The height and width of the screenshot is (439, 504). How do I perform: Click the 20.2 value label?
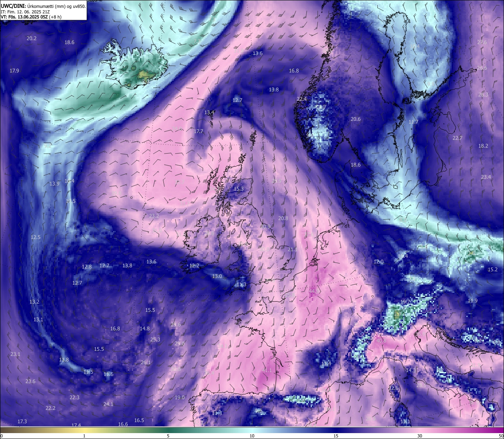pyautogui.click(x=31, y=38)
